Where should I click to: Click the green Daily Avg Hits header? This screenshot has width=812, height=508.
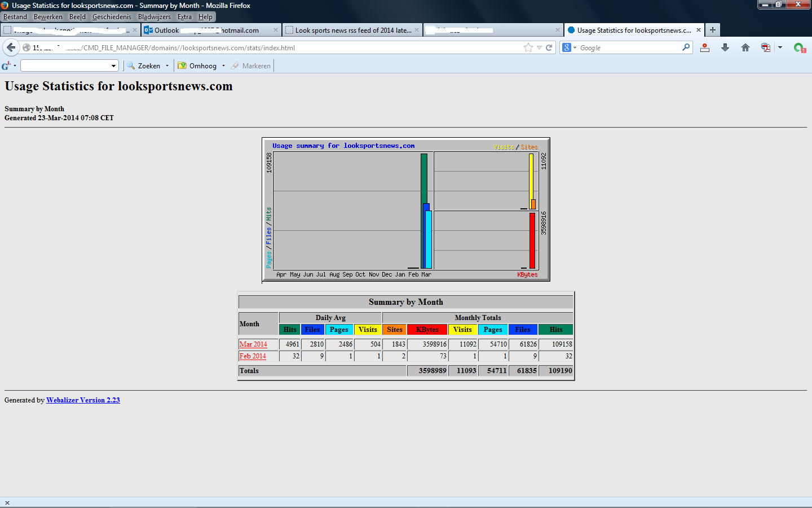[x=290, y=330]
